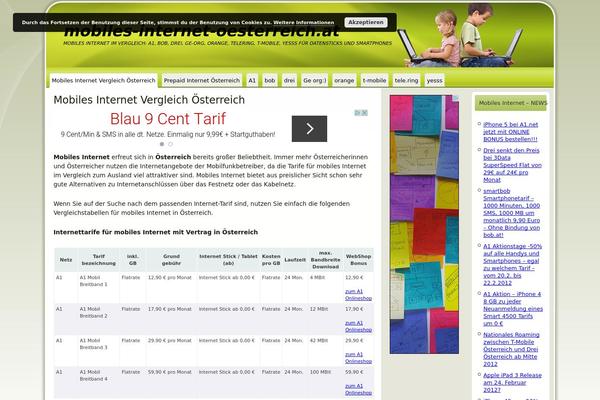Click the Mobiles Internet – NEWS sidebar heading

[510, 103]
